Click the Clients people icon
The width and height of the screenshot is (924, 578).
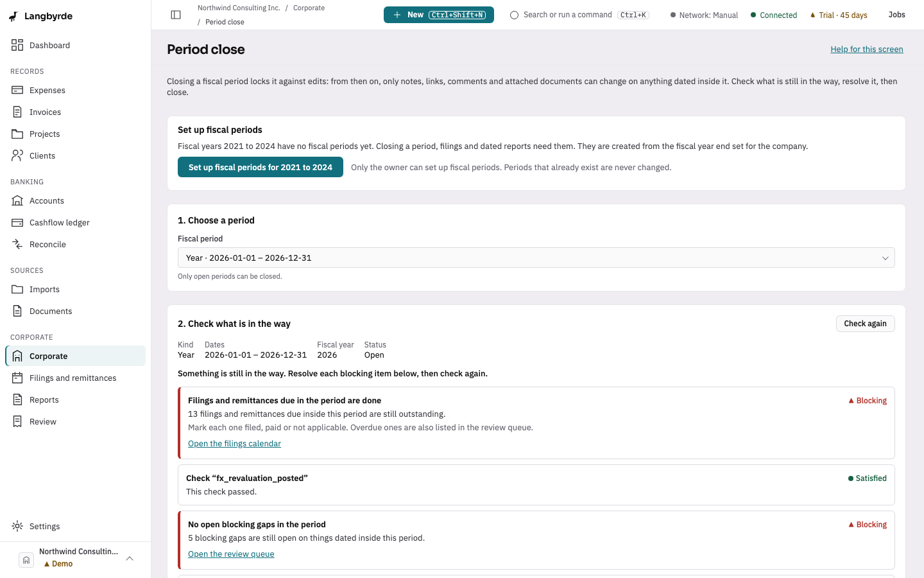(x=17, y=155)
